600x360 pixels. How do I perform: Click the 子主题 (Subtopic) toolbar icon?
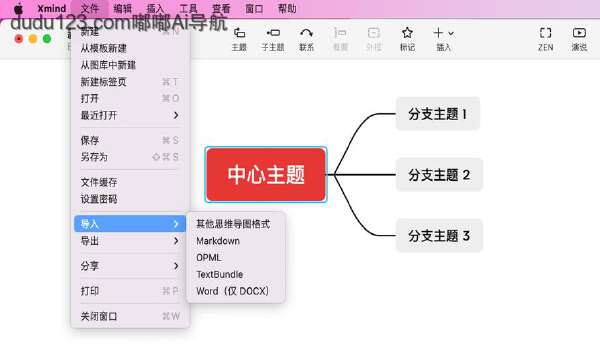[273, 33]
